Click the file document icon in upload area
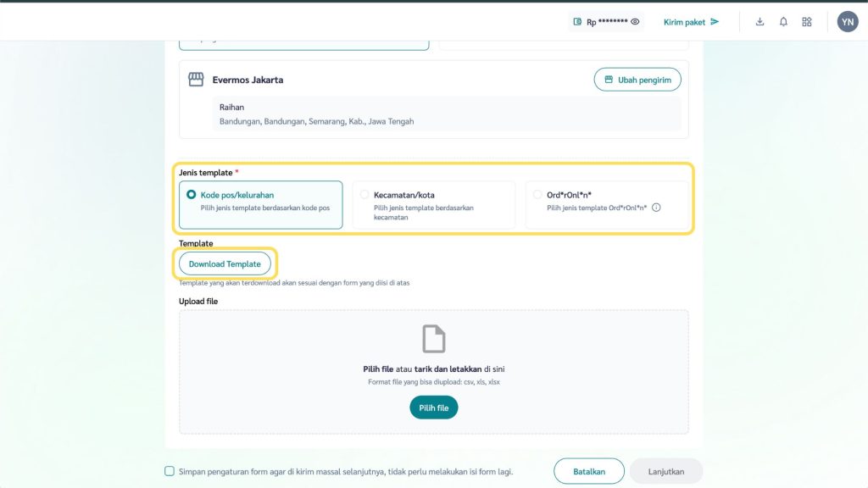Viewport: 868px width, 488px height. (433, 339)
